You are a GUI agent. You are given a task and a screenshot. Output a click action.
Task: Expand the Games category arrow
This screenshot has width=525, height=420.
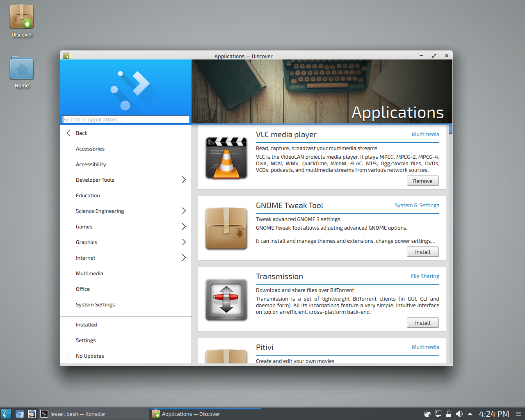click(184, 226)
